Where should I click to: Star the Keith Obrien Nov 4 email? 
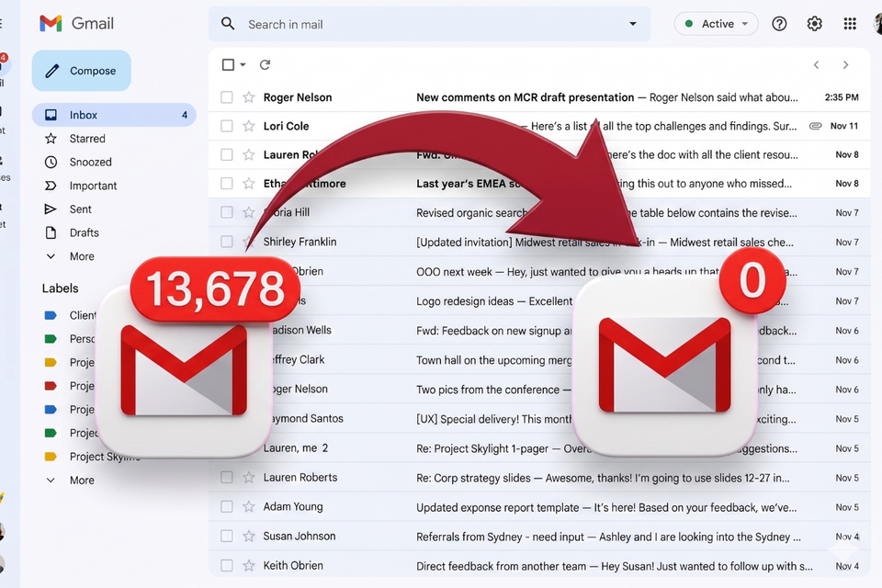tap(249, 566)
